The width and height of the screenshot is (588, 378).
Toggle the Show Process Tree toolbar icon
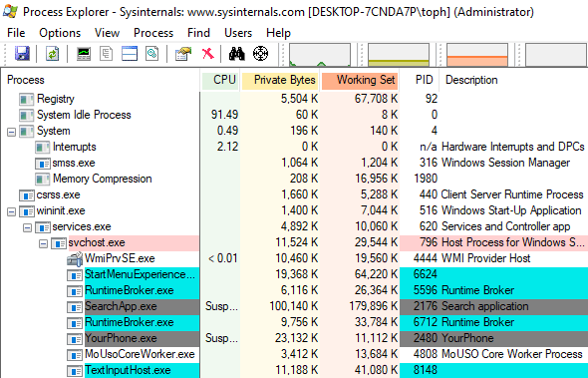pos(106,54)
